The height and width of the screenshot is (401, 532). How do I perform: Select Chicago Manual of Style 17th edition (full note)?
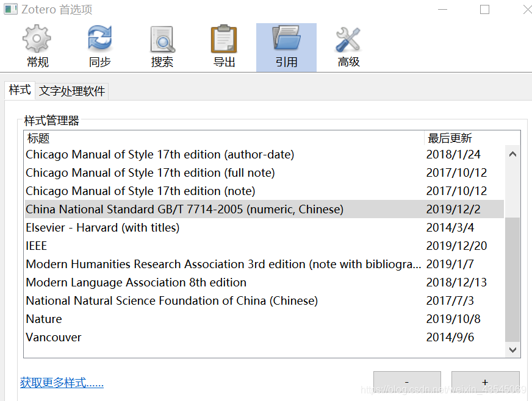(264, 173)
